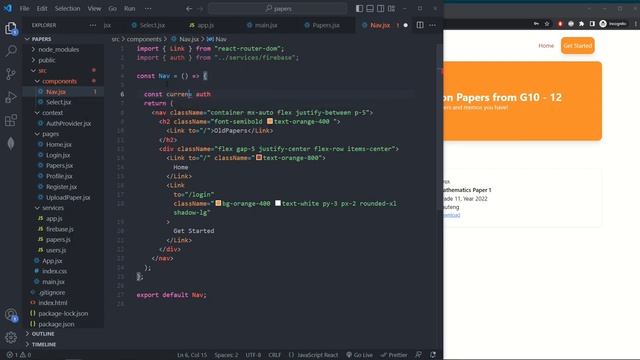Click the errors and warnings status item
Viewport: 640px width, 360px height.
pyautogui.click(x=19, y=355)
